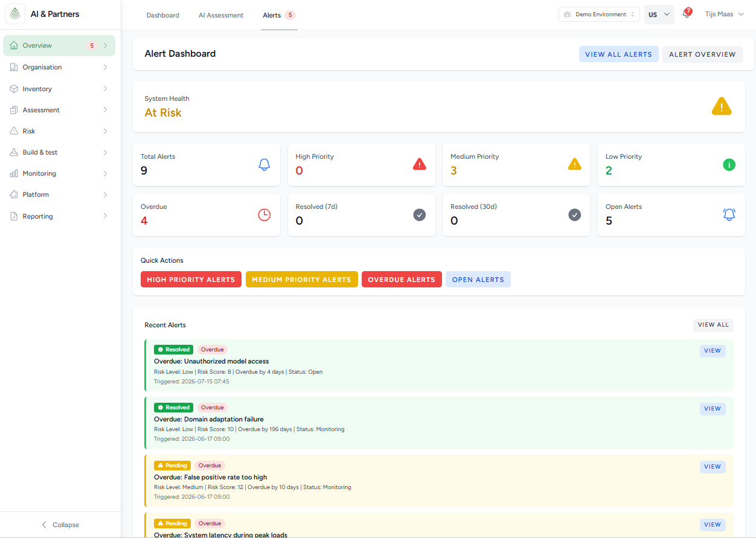The width and height of the screenshot is (756, 538).
Task: Click the System Health warning triangle icon
Action: pos(722,107)
